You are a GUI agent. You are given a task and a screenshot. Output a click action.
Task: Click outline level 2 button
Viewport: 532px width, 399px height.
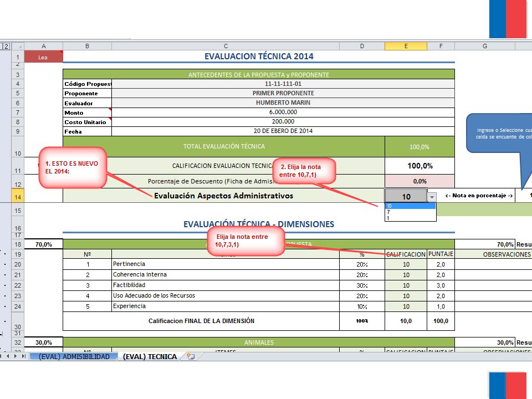6,46
